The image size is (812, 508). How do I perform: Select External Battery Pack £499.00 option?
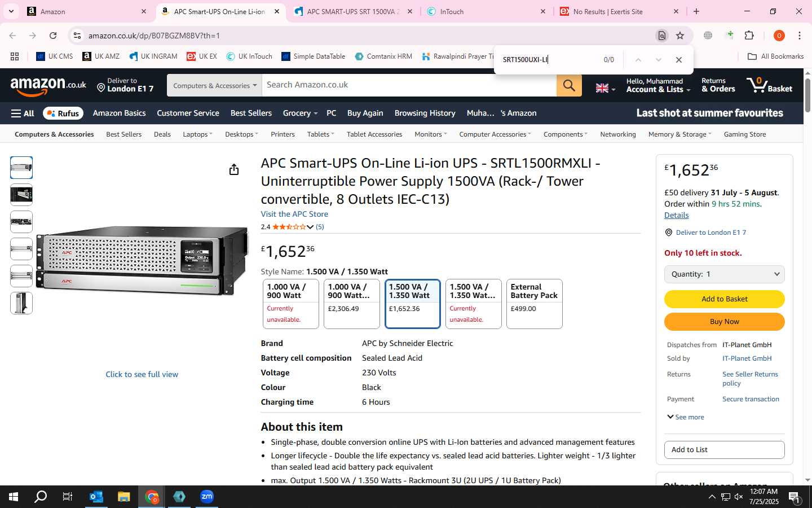(x=535, y=304)
